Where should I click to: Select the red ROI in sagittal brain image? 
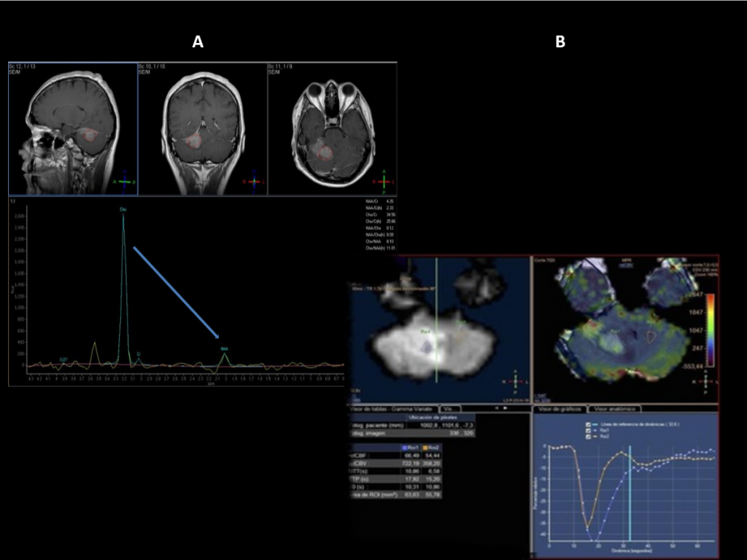tap(88, 134)
